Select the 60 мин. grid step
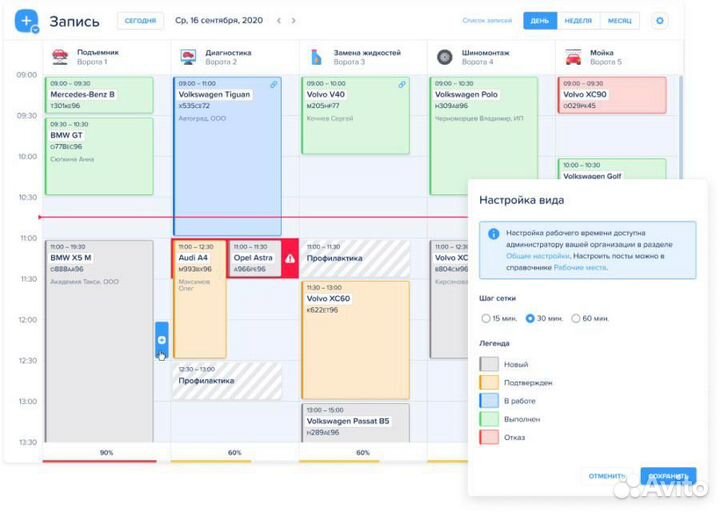 pyautogui.click(x=576, y=318)
